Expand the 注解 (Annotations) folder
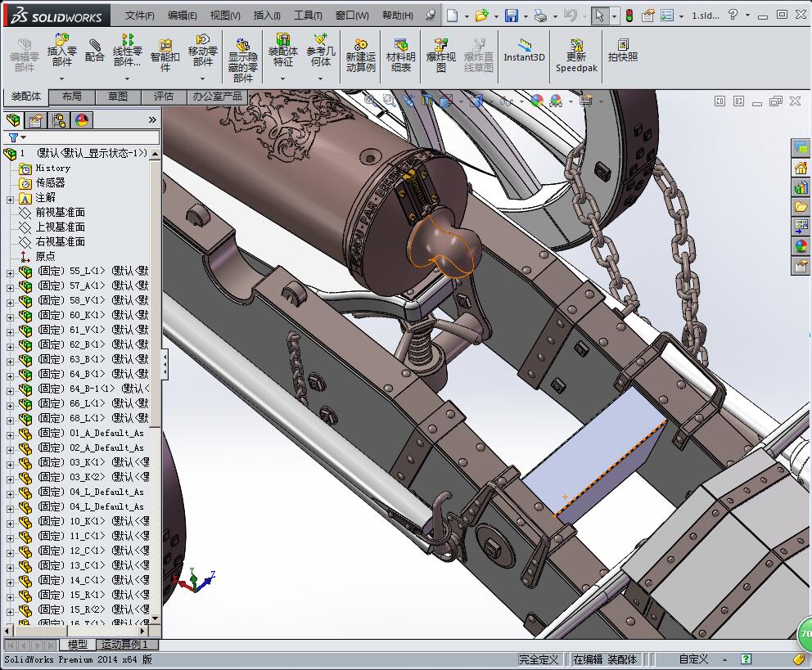The height and width of the screenshot is (670, 812). 10,198
